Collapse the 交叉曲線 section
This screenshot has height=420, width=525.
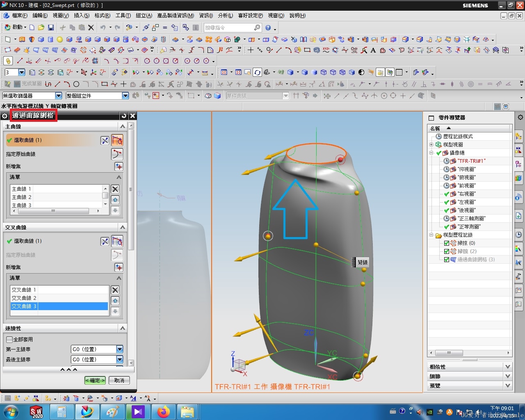click(x=122, y=227)
